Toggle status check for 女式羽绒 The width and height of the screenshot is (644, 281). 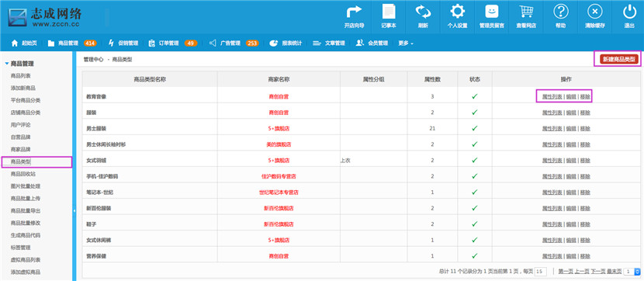(475, 160)
